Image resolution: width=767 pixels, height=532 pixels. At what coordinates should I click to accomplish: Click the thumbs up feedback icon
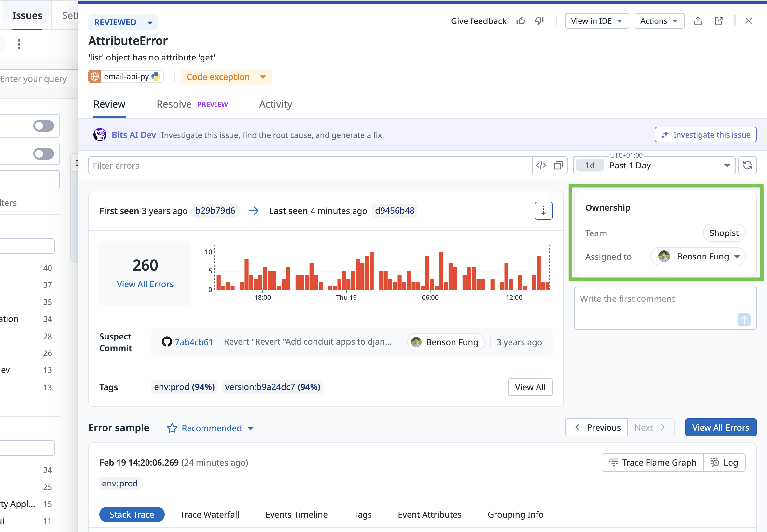pos(521,21)
